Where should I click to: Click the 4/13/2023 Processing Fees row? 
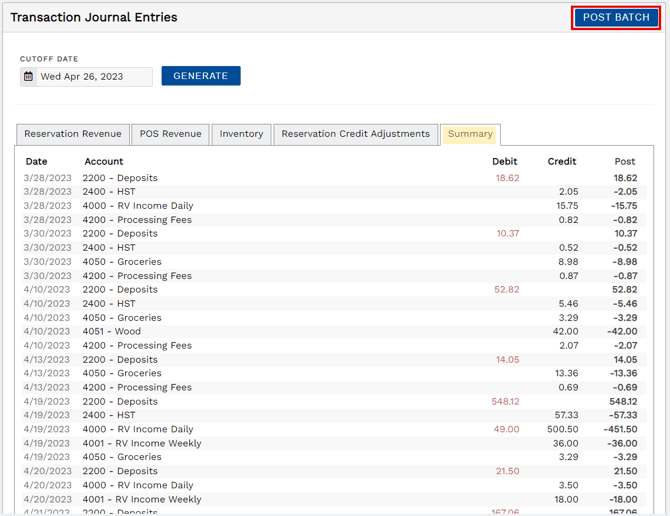pos(334,387)
